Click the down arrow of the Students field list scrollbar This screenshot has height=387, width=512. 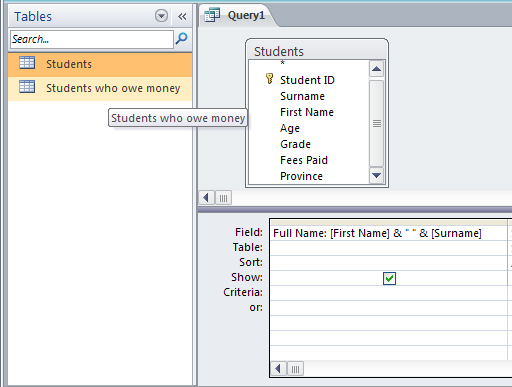[376, 175]
